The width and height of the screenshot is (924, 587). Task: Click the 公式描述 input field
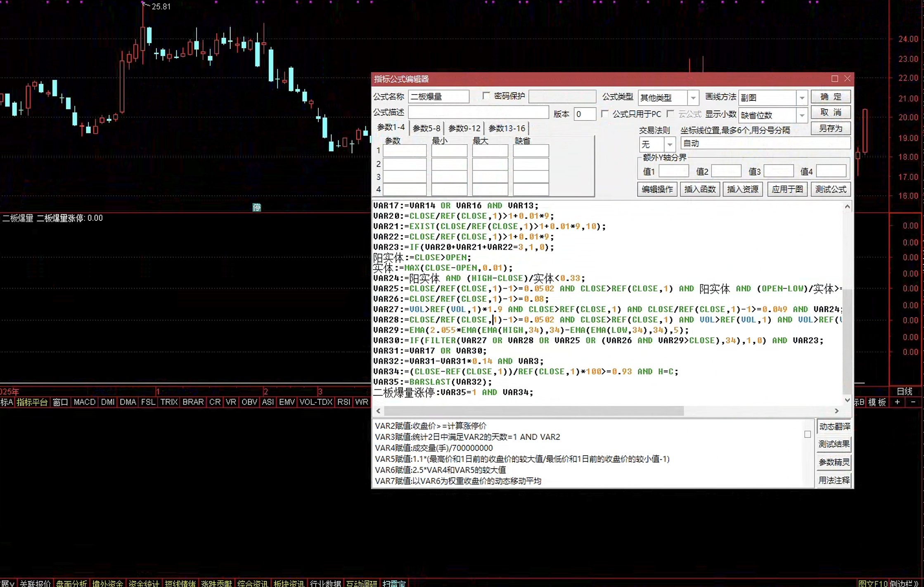[478, 112]
